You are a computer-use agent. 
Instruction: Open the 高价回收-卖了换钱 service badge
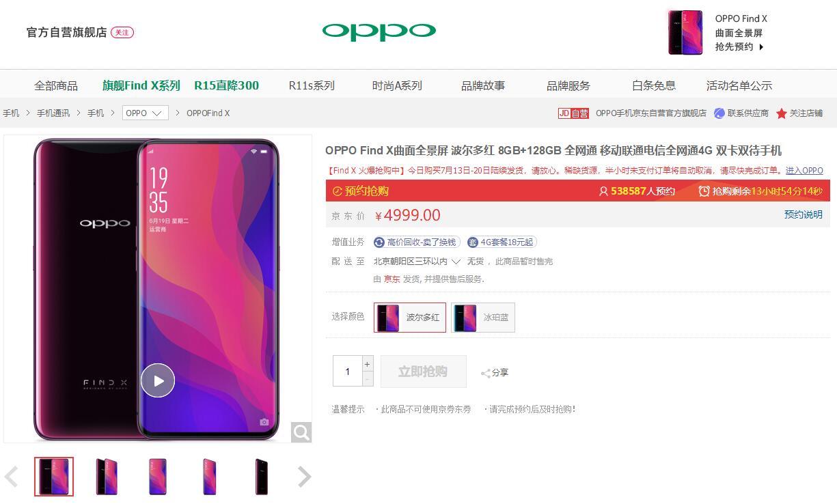coord(417,242)
